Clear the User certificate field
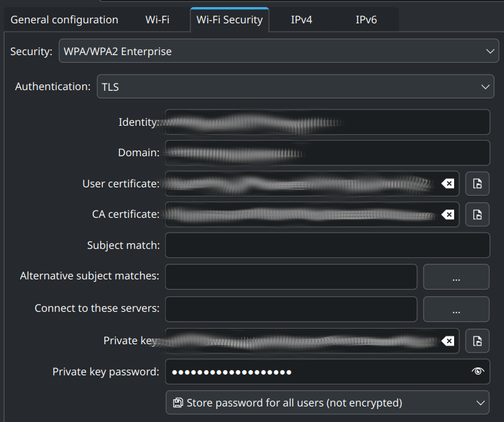The height and width of the screenshot is (422, 504). click(448, 183)
